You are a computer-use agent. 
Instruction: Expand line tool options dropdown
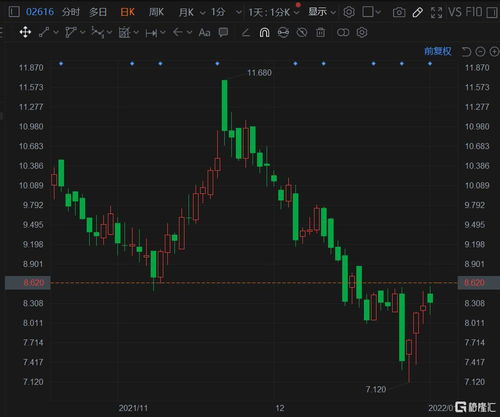click(56, 32)
